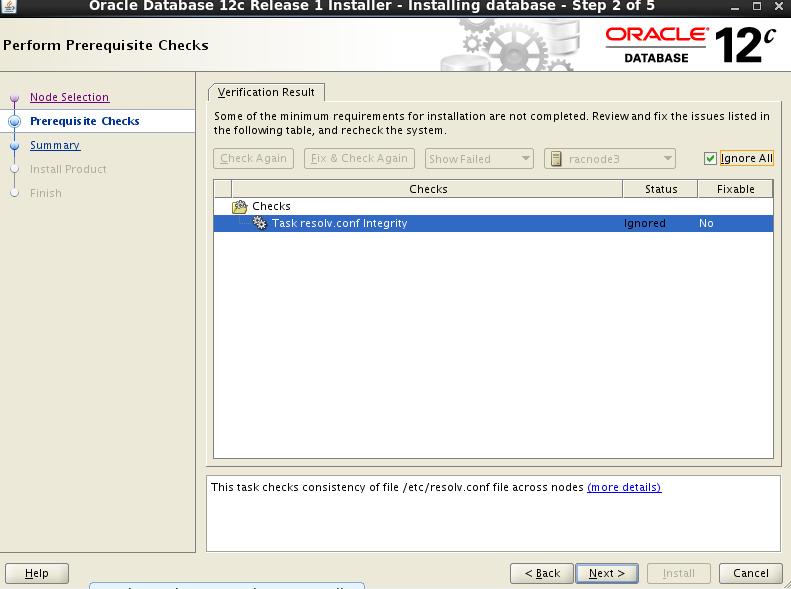
Task: Select the Verification Result tab
Action: (266, 92)
